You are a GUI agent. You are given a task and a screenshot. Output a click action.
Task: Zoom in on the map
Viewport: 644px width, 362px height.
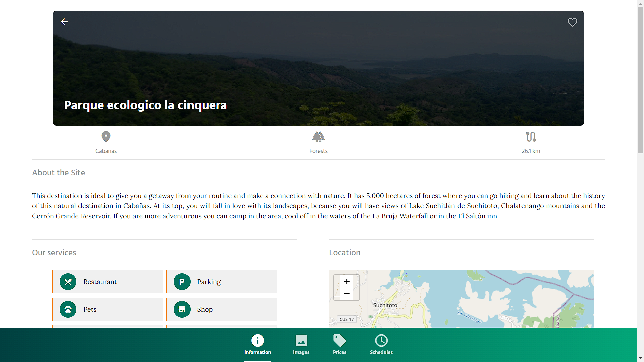tap(347, 281)
